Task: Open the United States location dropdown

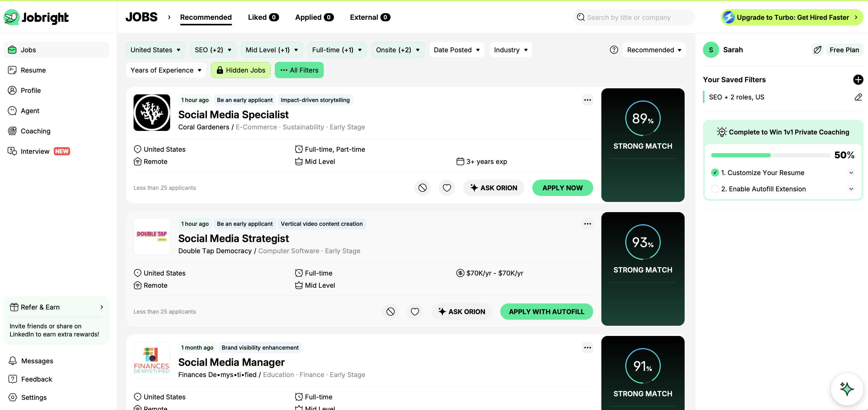Action: (x=155, y=50)
